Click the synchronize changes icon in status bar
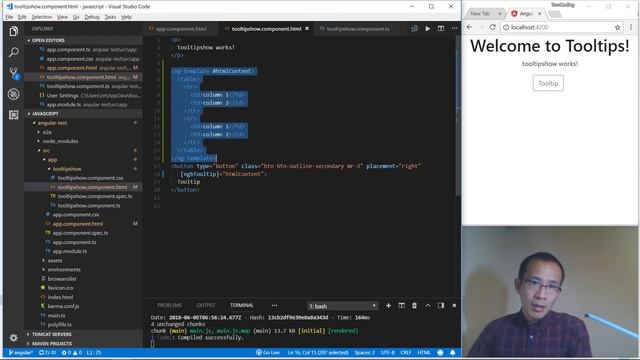The width and height of the screenshot is (640, 360). click(47, 353)
